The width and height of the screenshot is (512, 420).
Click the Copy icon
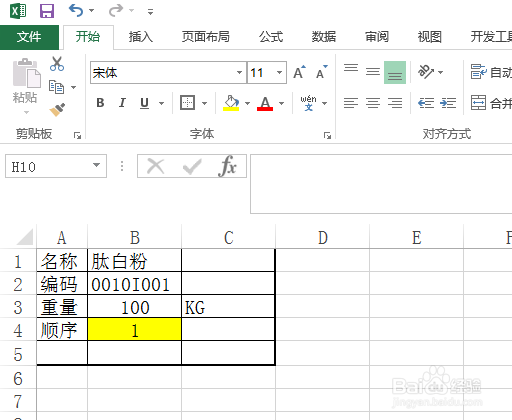pyautogui.click(x=56, y=87)
